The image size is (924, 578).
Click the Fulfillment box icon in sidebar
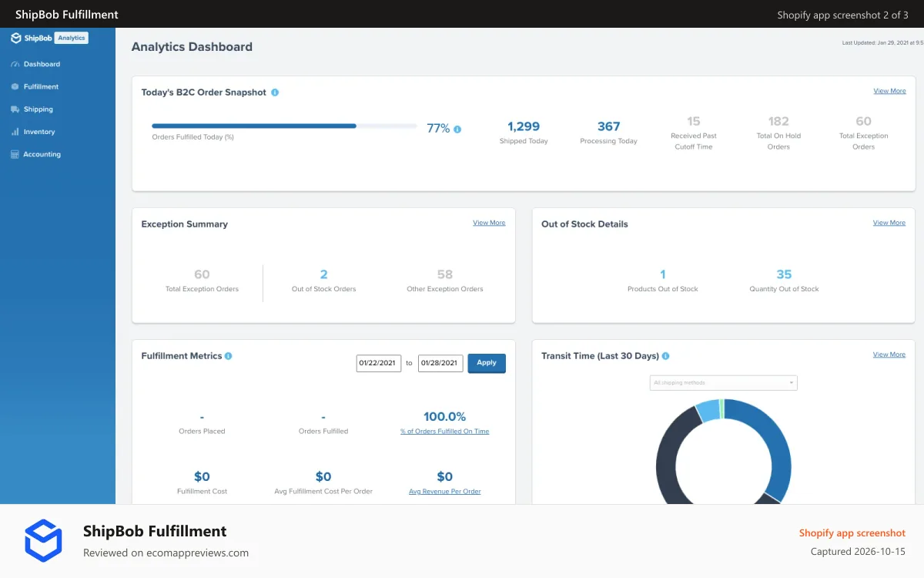click(15, 86)
